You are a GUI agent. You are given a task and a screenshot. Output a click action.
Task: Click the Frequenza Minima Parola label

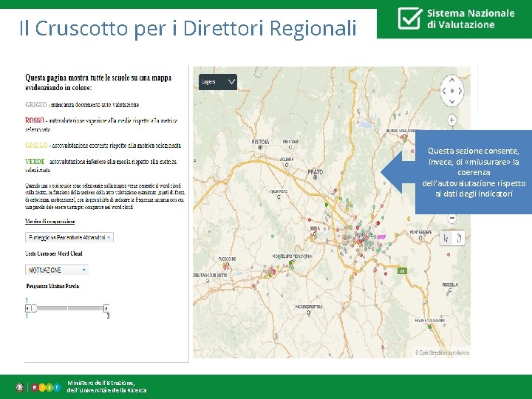tap(52, 287)
